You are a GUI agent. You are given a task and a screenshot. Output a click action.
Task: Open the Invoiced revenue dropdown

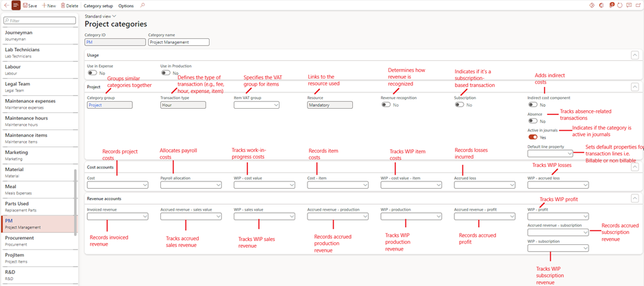pos(145,216)
